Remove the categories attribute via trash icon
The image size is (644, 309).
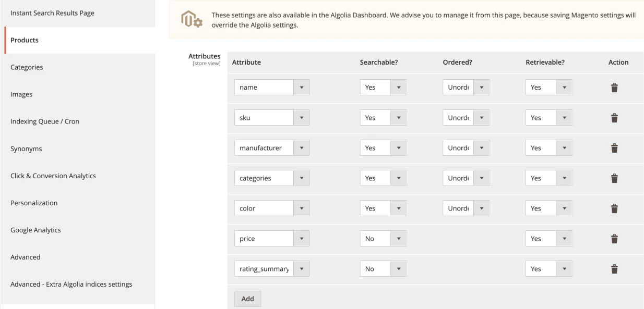coord(615,178)
